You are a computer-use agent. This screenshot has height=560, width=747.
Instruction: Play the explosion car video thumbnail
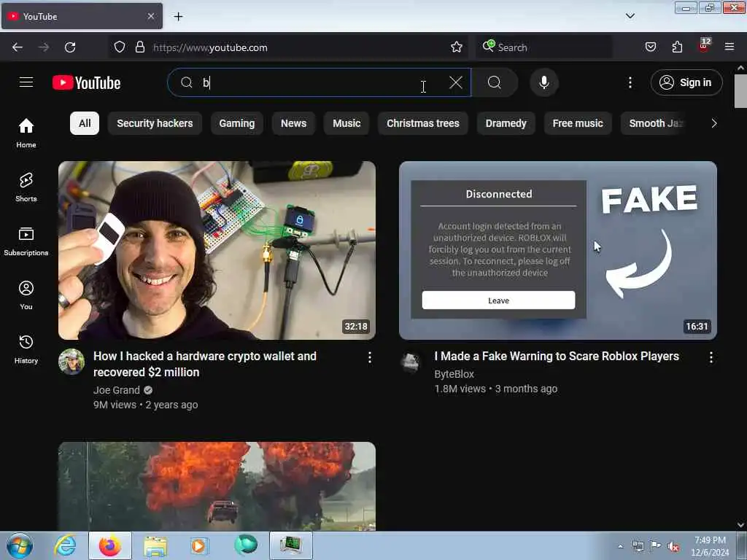click(x=217, y=486)
